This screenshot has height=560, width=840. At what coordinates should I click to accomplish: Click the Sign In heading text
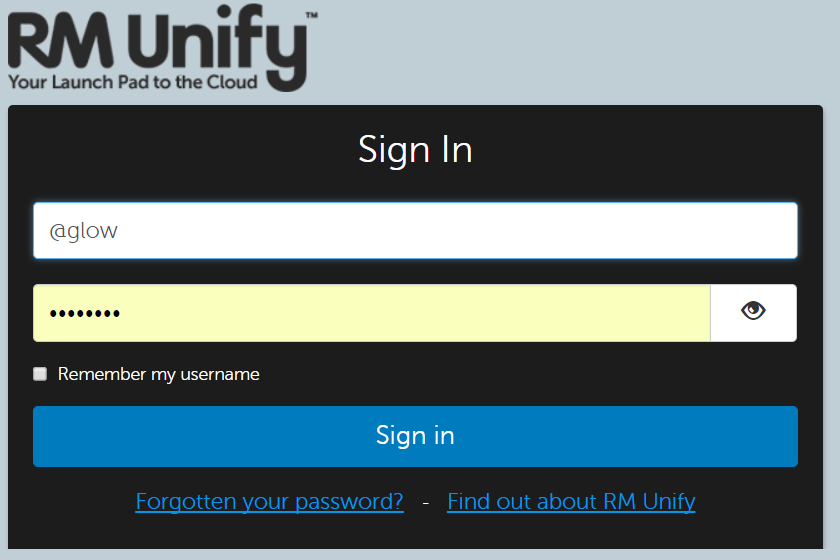pos(415,150)
